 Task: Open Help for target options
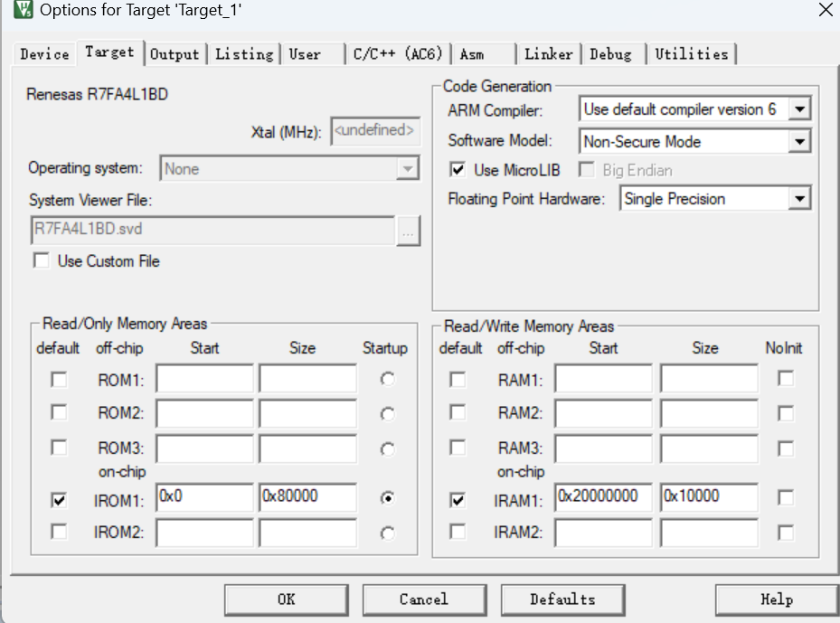click(x=777, y=599)
